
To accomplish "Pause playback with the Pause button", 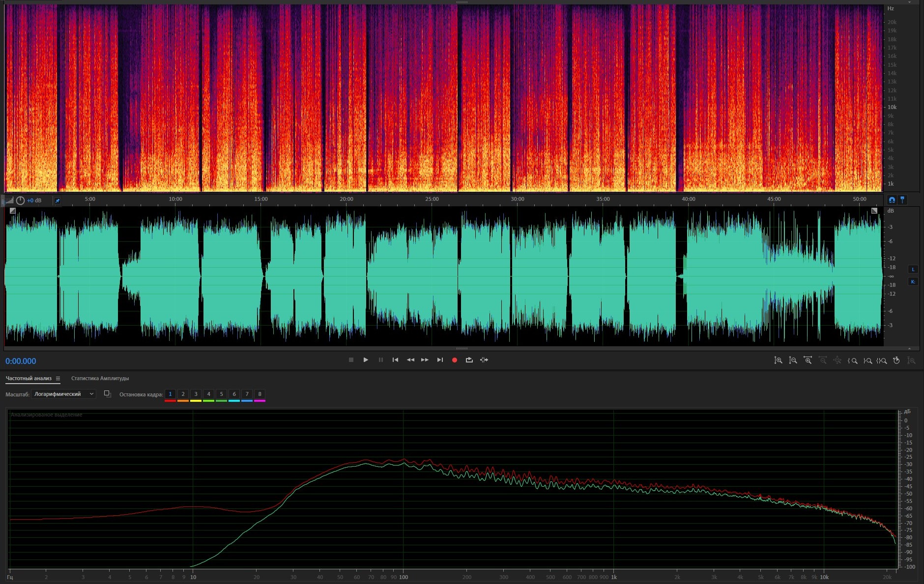I will click(x=380, y=360).
